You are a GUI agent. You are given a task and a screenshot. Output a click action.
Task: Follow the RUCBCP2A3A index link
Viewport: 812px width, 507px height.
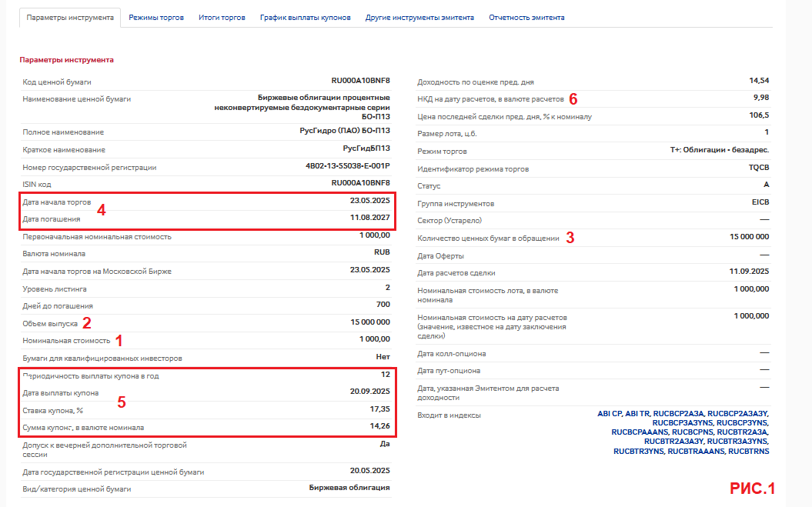[x=678, y=414]
